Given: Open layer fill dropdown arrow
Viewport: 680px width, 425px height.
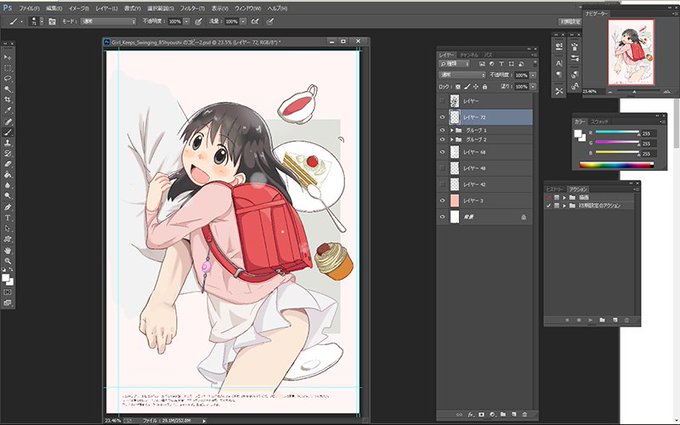Looking at the screenshot, I should coord(533,87).
